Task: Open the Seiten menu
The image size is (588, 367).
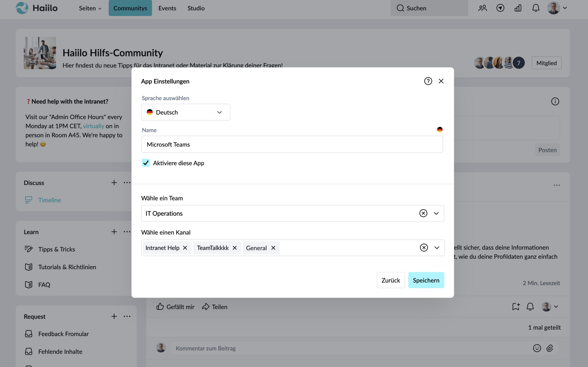Action: pyautogui.click(x=90, y=8)
